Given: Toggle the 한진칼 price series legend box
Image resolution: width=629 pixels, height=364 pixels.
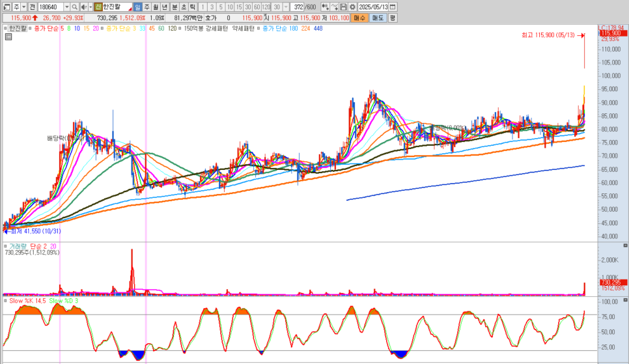Looking at the screenshot, I should click(5, 29).
